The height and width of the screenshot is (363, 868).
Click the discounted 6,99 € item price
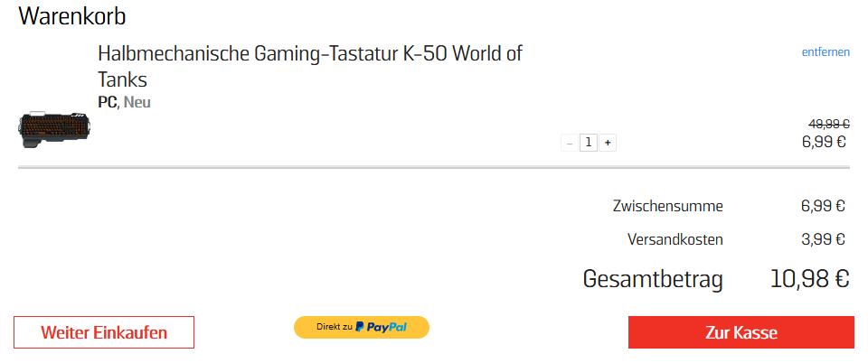824,141
